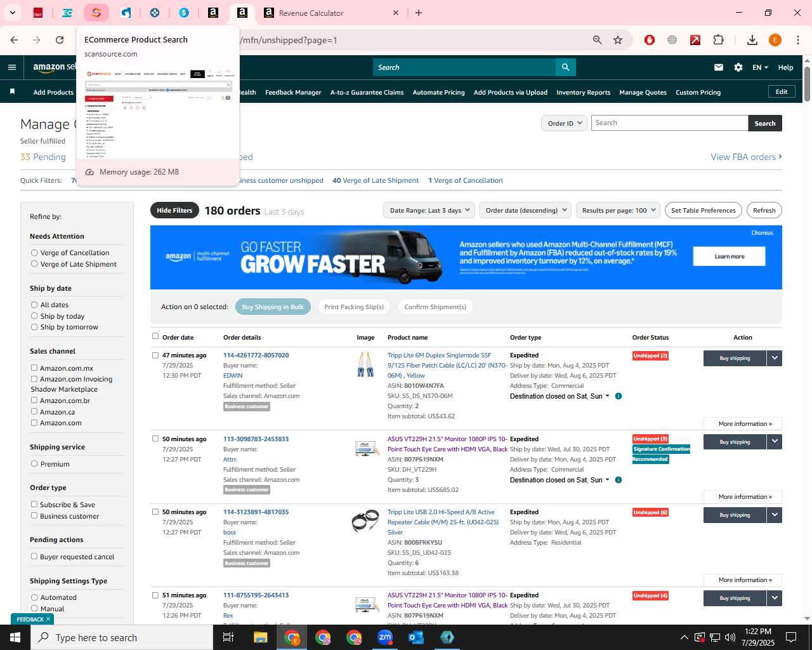The height and width of the screenshot is (650, 812).
Task: Bookmark this page with the star icon
Action: click(618, 40)
